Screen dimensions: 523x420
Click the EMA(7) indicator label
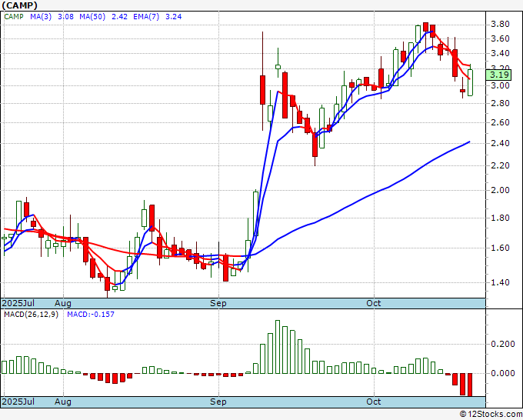[x=146, y=17]
